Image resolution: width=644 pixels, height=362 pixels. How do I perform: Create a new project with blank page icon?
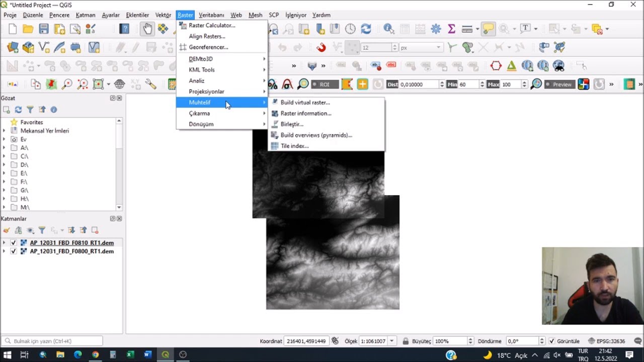pyautogui.click(x=13, y=29)
